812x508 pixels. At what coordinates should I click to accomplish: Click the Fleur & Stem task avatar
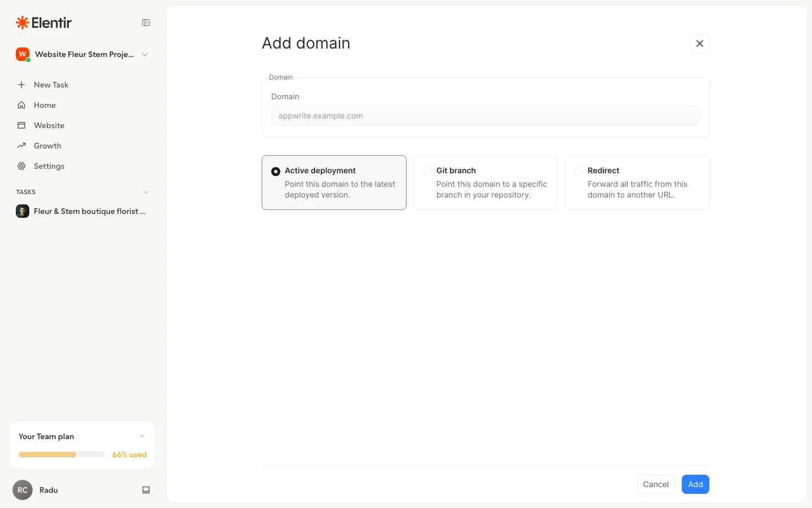tap(23, 211)
